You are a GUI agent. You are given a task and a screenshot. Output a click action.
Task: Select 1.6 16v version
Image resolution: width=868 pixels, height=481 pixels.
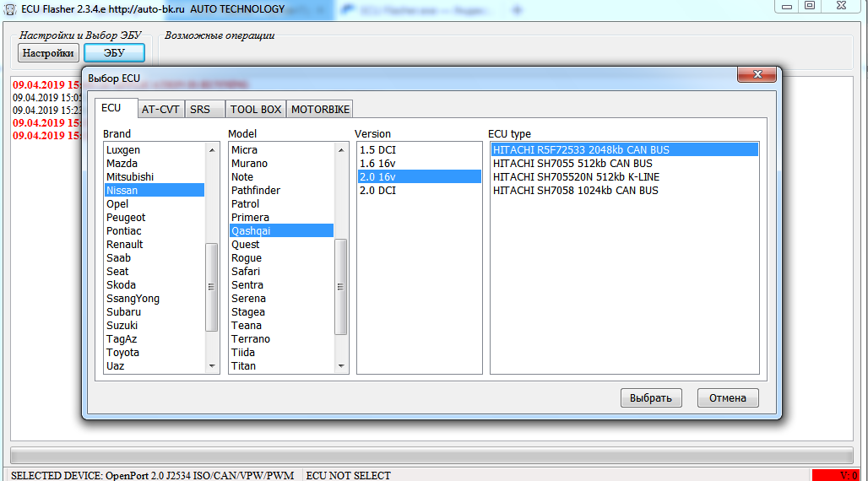click(419, 163)
